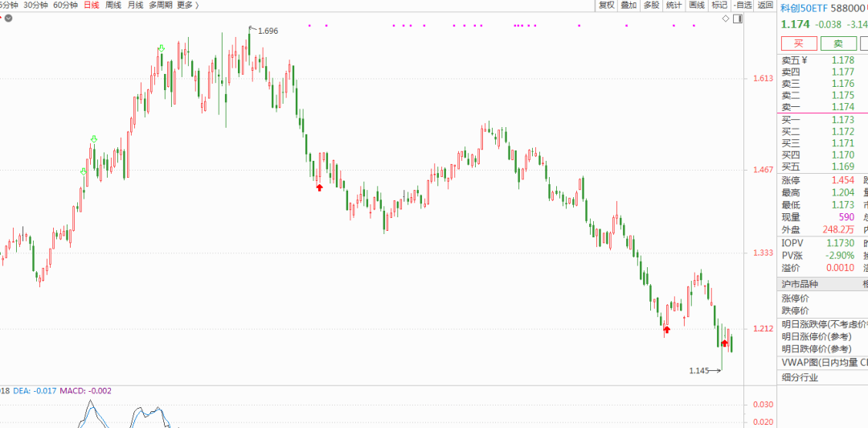Screen dimensions: 868x428
Task: Switch to the 周线 weekly chart tab
Action: tap(113, 5)
